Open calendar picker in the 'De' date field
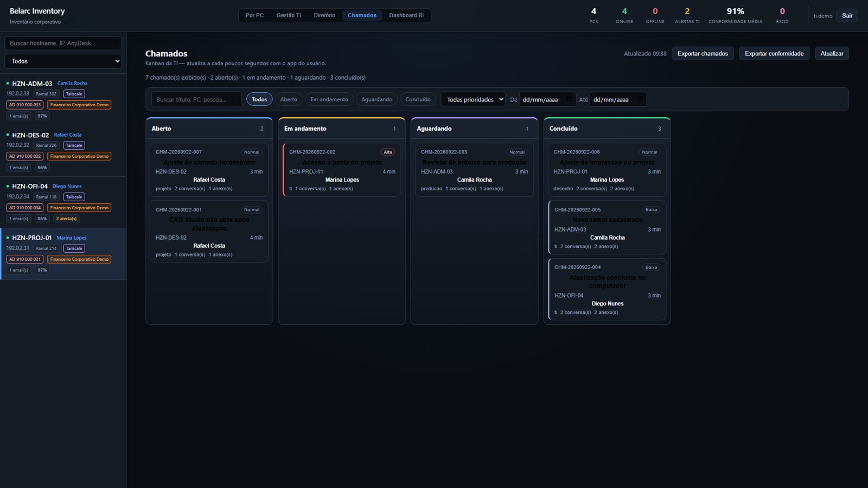Image resolution: width=868 pixels, height=488 pixels. (569, 100)
